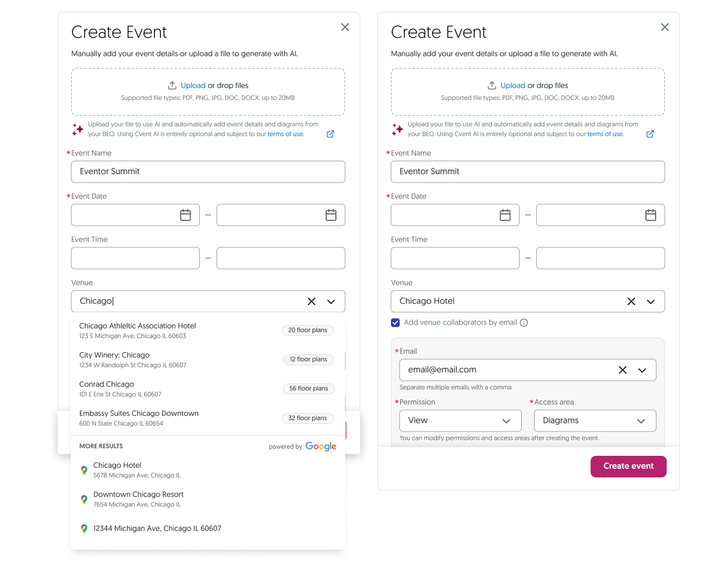Image resolution: width=728 pixels, height=566 pixels.
Task: Click the 'Create event' button
Action: (628, 467)
